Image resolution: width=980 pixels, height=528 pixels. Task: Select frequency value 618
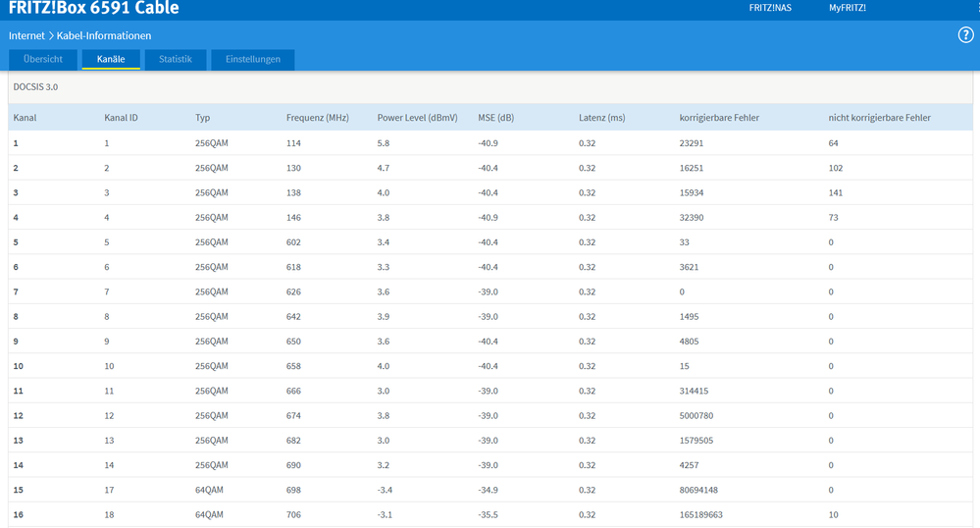click(293, 267)
